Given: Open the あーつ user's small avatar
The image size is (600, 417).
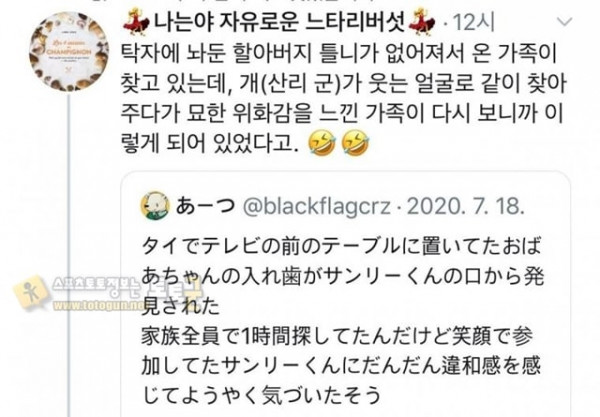Looking at the screenshot, I should pos(155,206).
